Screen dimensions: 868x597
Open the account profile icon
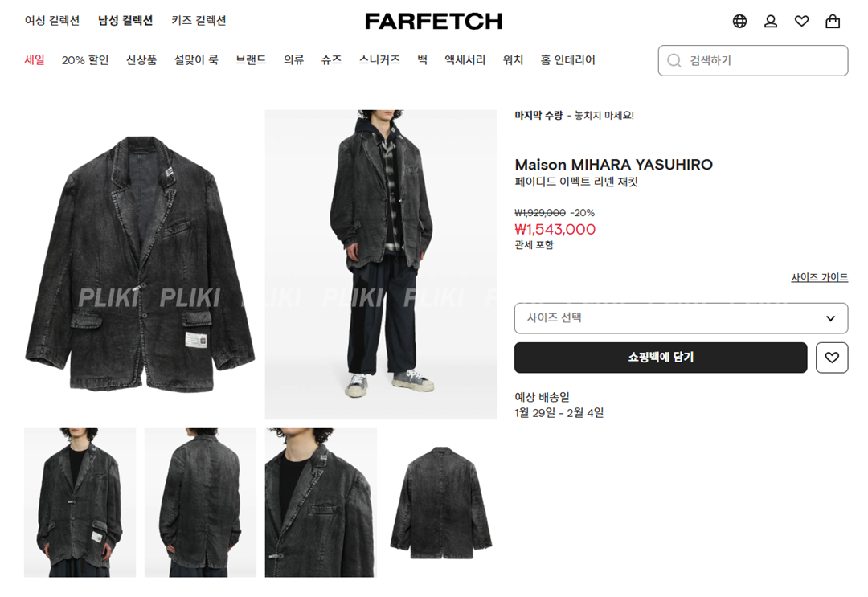pyautogui.click(x=771, y=21)
